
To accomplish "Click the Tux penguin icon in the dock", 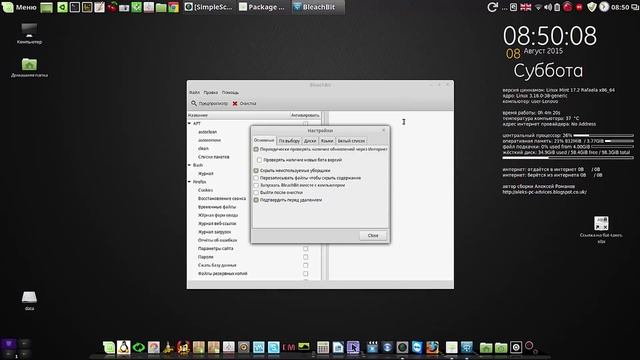I will [124, 347].
